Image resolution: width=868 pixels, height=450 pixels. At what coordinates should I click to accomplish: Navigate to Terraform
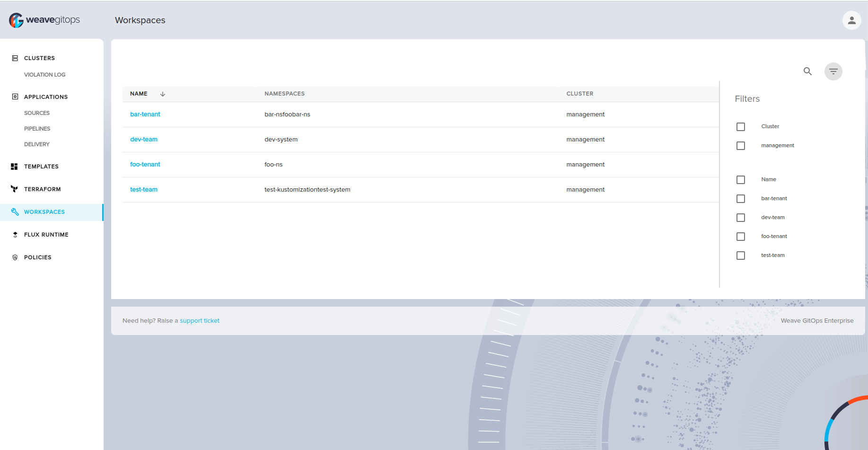click(42, 189)
